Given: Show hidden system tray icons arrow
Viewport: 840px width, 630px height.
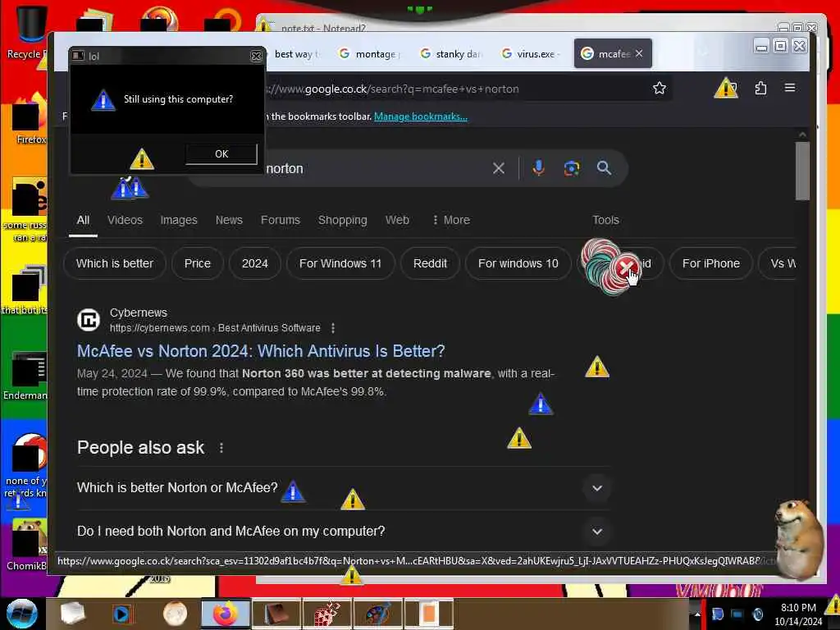Looking at the screenshot, I should (697, 614).
